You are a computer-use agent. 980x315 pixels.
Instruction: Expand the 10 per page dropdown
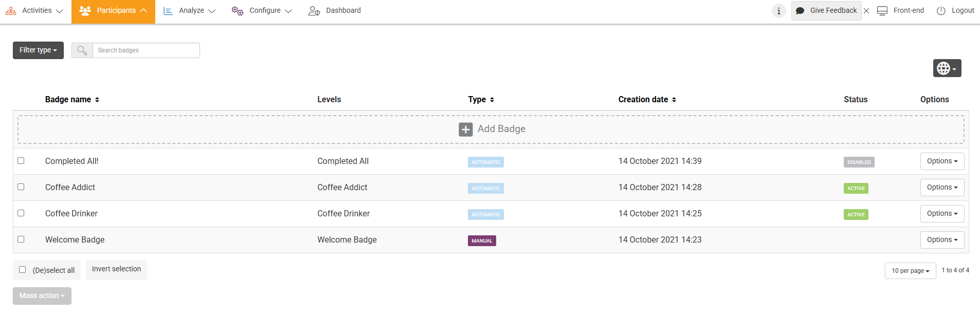[x=910, y=271]
